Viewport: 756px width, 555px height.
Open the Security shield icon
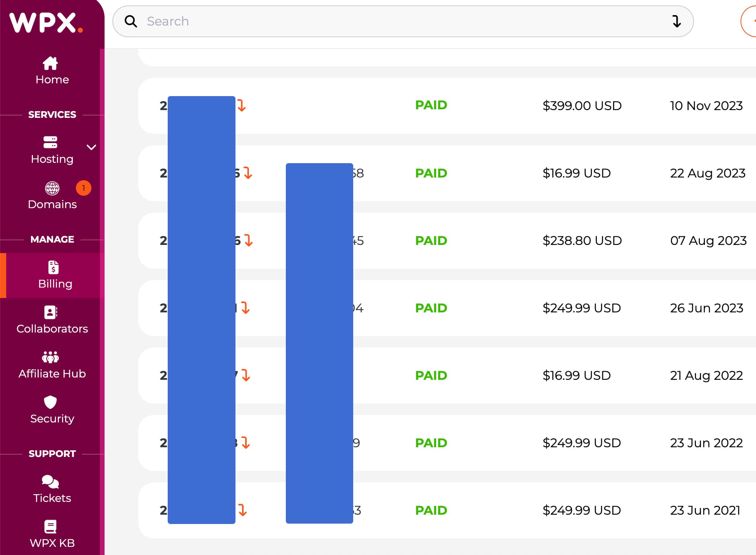[x=50, y=402]
